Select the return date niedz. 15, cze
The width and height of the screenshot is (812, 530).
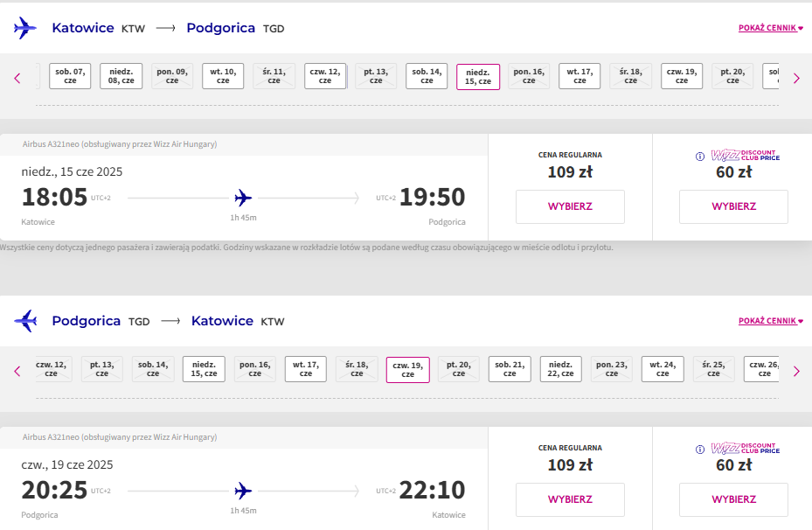[204, 369]
